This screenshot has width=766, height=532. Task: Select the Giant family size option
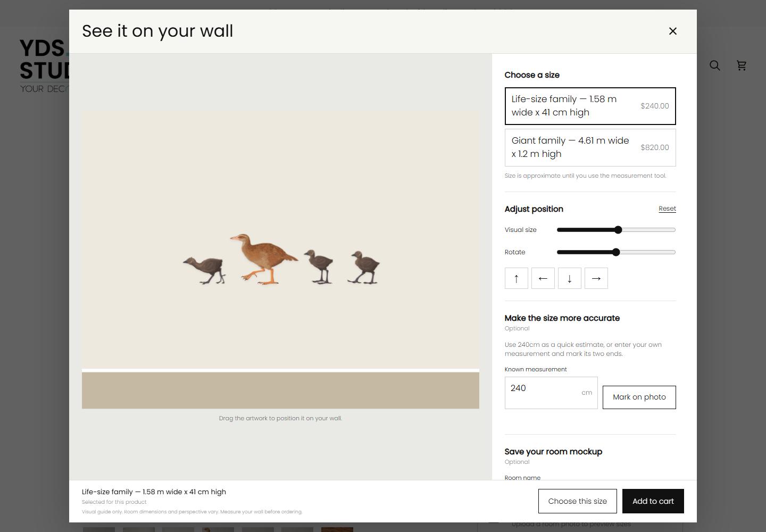(590, 147)
